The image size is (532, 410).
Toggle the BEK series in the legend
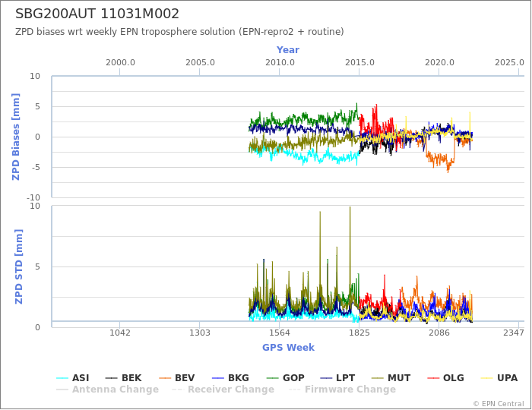123,378
